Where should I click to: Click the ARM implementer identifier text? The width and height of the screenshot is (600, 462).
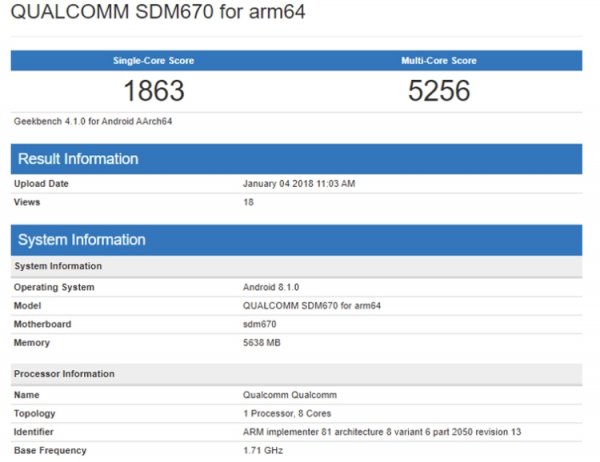pos(382,432)
